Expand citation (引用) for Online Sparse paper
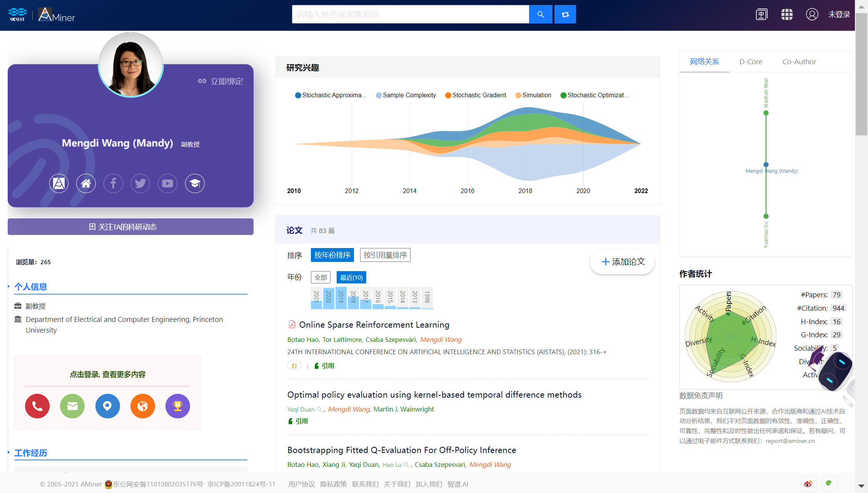Screen dimensions: 868x493 [x=324, y=366]
